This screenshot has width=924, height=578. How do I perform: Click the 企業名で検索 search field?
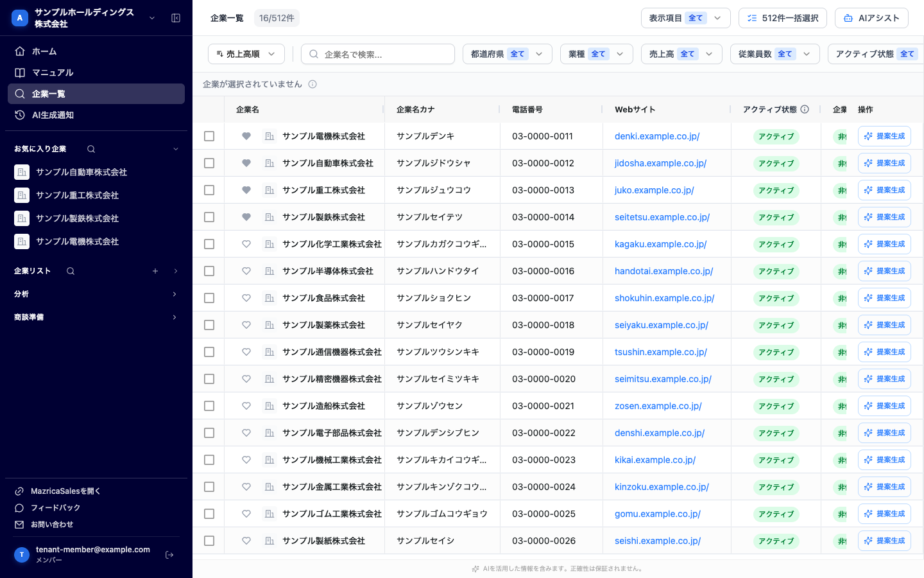[378, 54]
